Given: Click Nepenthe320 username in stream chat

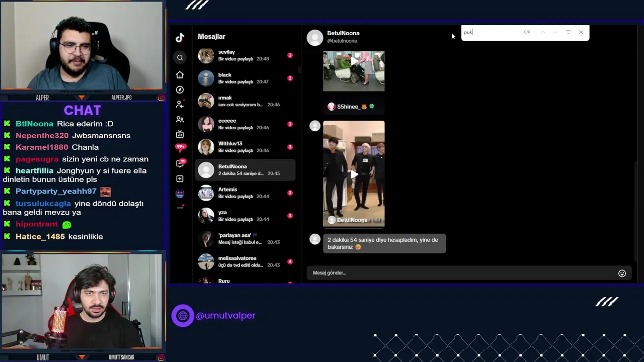Looking at the screenshot, I should tap(42, 135).
